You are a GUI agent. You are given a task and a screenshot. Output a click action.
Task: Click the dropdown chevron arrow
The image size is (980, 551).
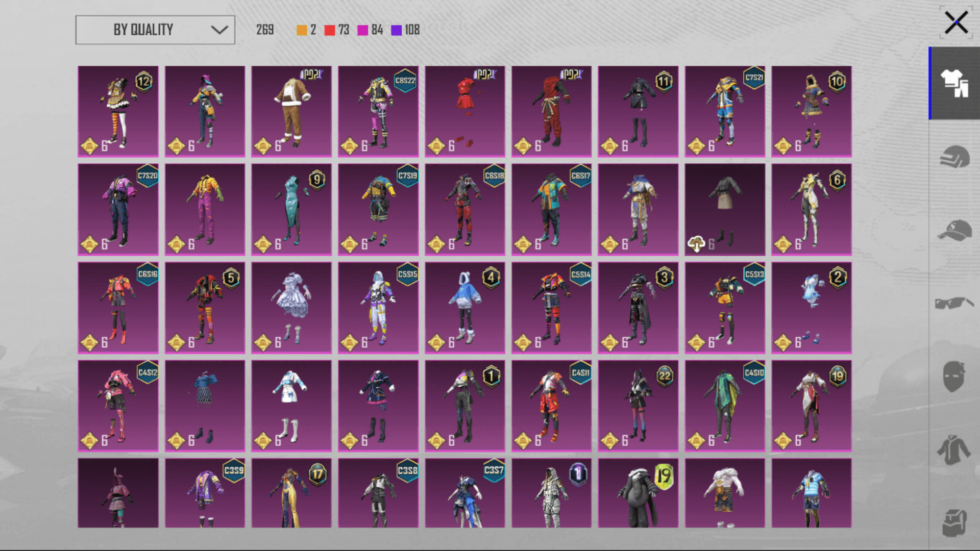[x=219, y=30]
